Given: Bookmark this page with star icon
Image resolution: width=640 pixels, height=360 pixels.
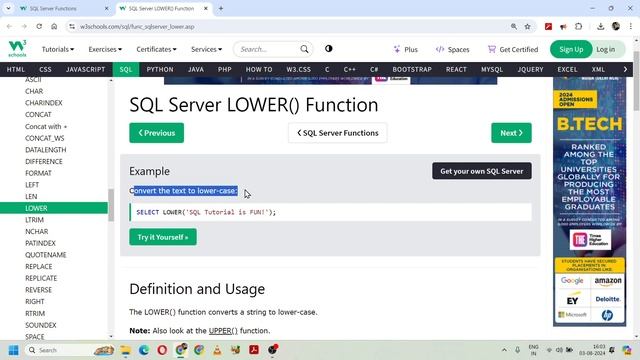Looking at the screenshot, I should (x=527, y=27).
